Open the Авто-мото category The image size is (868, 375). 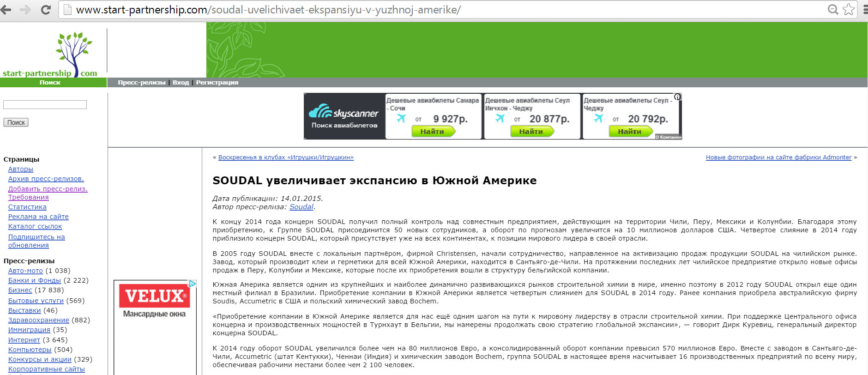tap(25, 271)
